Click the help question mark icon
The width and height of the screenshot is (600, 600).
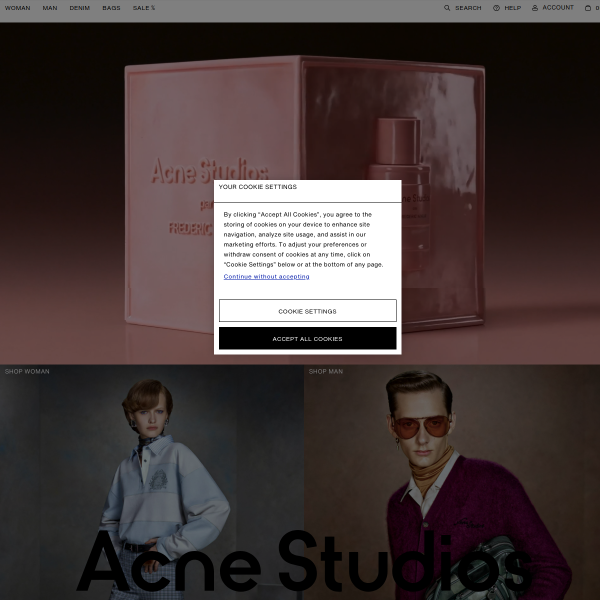point(496,8)
